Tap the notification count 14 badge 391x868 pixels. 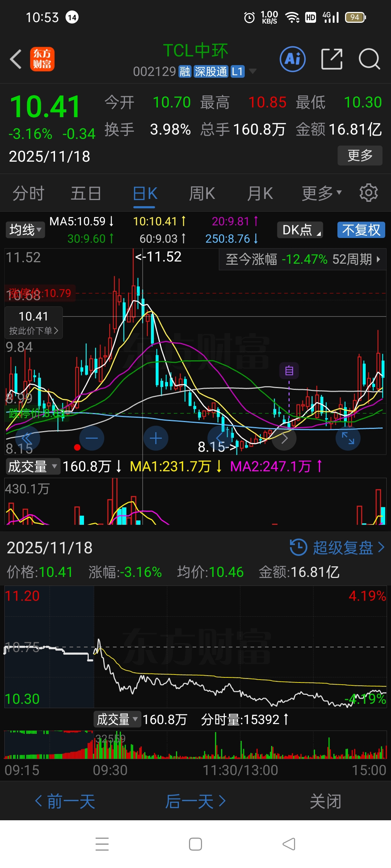[x=72, y=17]
